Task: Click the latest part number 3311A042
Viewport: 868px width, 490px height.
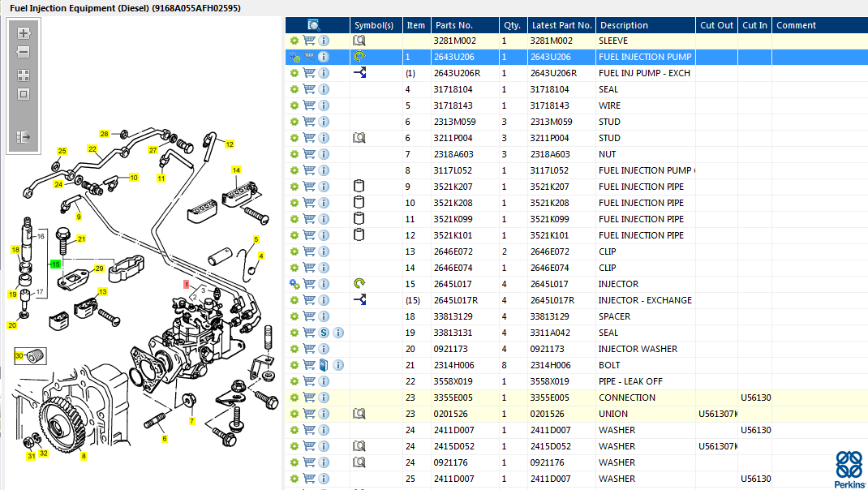Action: point(549,333)
